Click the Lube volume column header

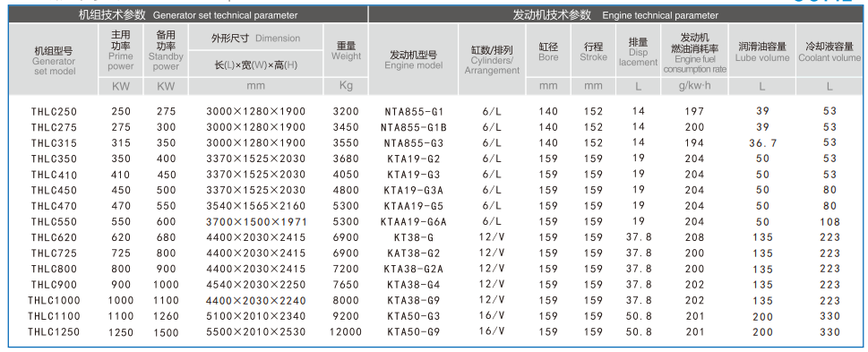762,51
